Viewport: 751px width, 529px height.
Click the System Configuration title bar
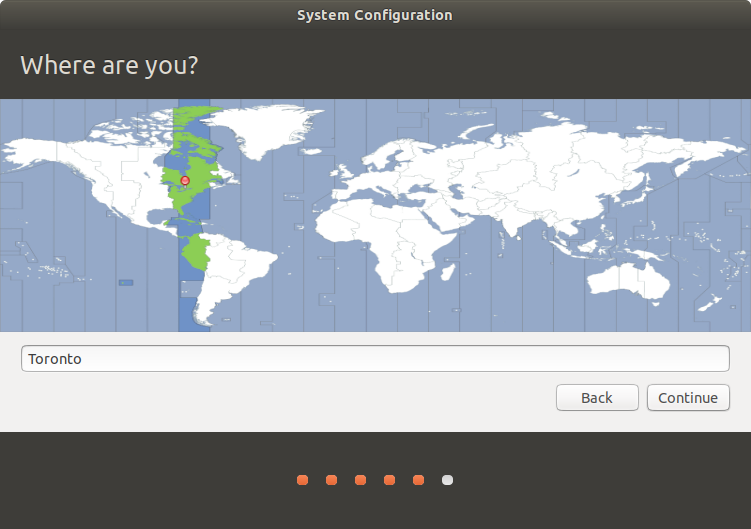tap(375, 15)
